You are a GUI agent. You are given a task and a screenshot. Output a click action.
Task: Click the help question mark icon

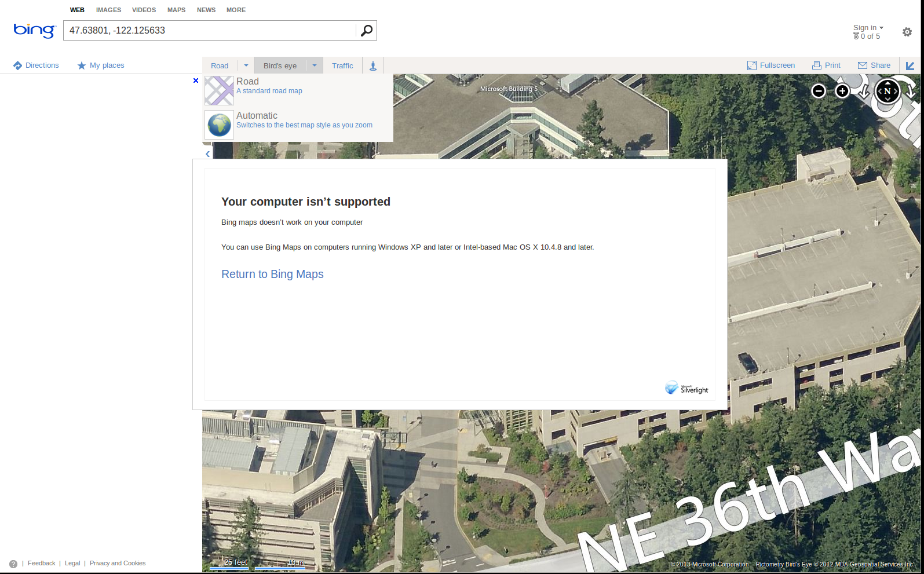13,564
